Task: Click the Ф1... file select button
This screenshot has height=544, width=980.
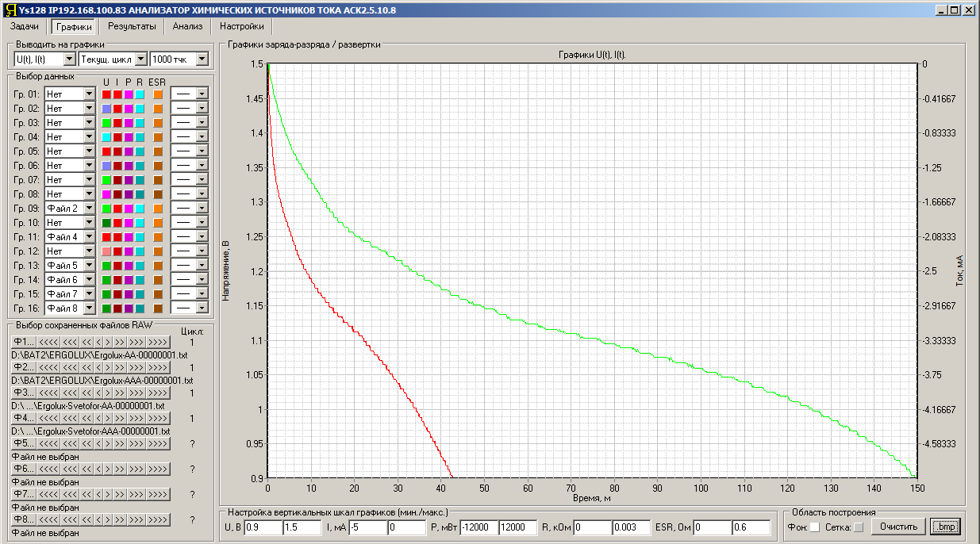Action: [x=24, y=342]
